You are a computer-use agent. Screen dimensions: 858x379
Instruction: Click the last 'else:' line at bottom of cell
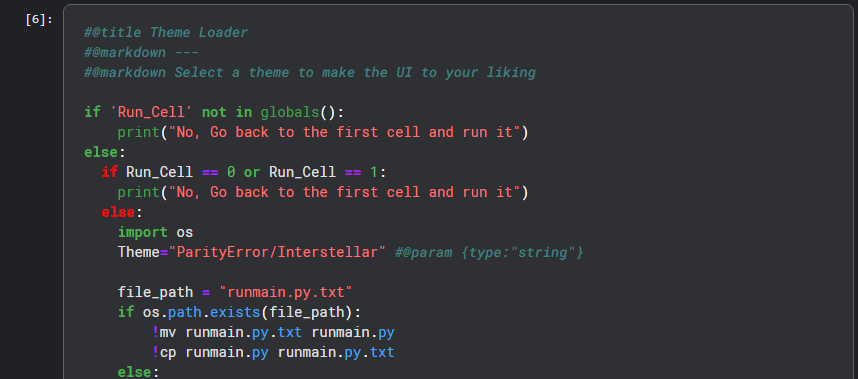[x=138, y=372]
